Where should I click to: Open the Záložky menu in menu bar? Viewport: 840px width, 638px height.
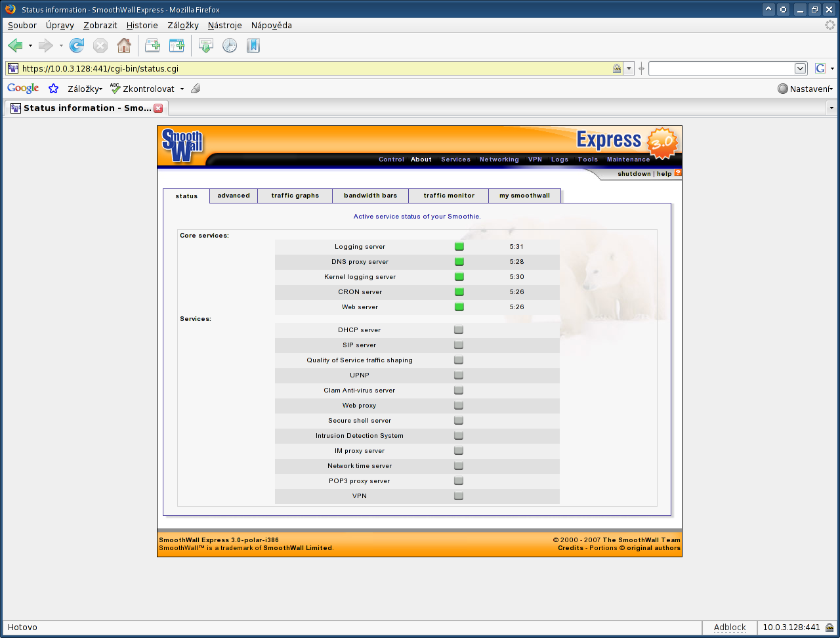pyautogui.click(x=183, y=26)
